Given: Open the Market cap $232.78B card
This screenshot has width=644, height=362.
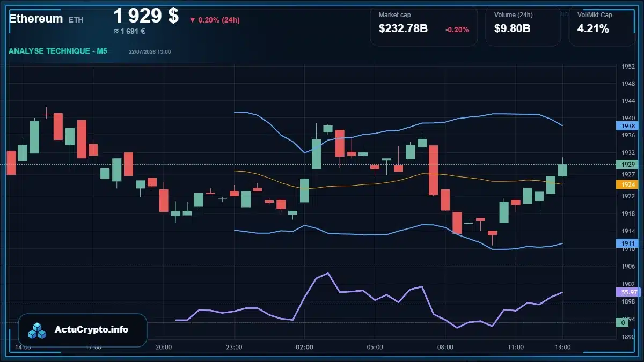Looking at the screenshot, I should click(423, 26).
